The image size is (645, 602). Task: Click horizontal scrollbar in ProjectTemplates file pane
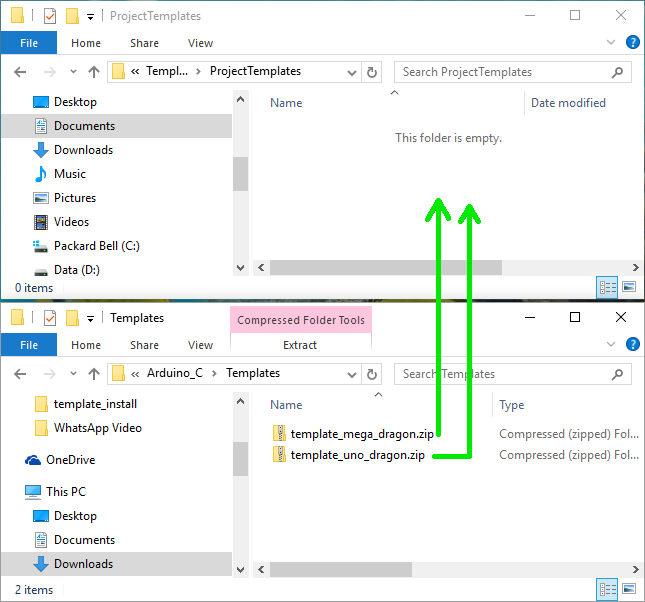tap(385, 268)
